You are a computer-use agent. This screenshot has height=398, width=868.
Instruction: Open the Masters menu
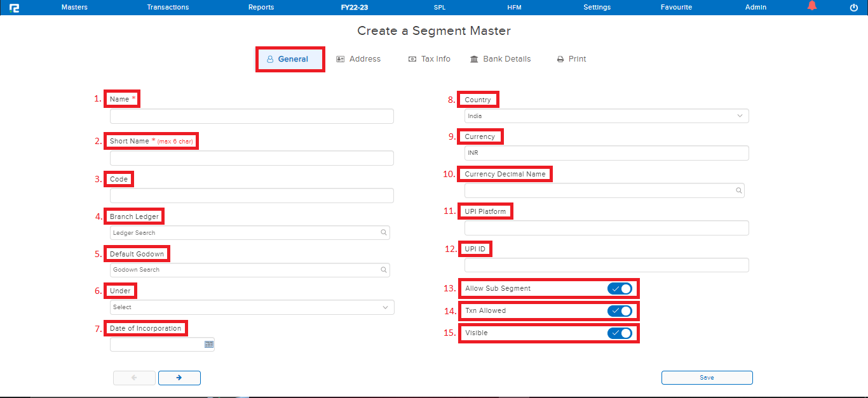(x=74, y=7)
